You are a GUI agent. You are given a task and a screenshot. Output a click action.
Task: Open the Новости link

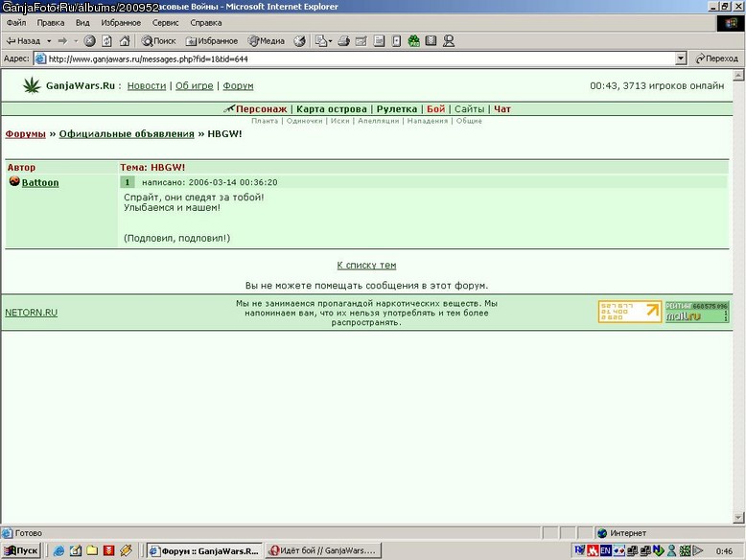[x=147, y=86]
